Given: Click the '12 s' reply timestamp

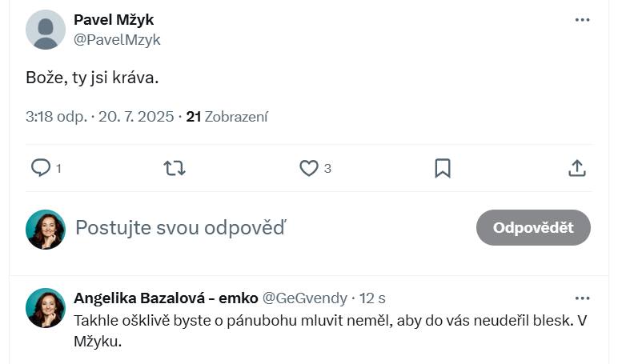Looking at the screenshot, I should point(372,298).
